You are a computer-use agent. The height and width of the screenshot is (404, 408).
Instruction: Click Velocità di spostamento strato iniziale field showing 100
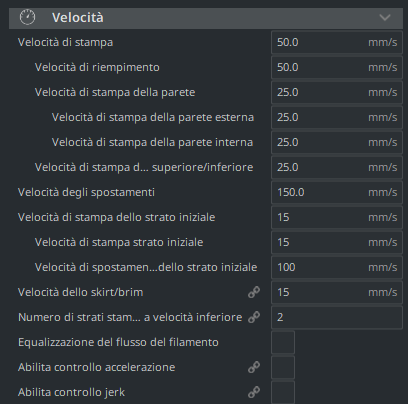337,267
